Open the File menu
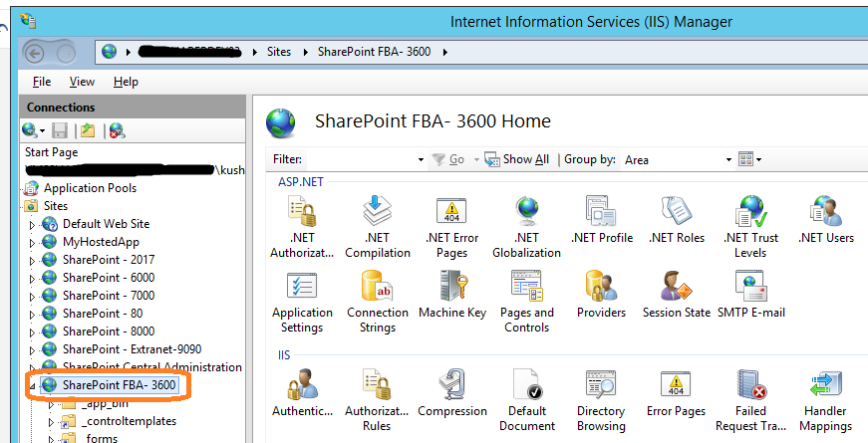Screen dimensions: 868x443 (x=42, y=82)
